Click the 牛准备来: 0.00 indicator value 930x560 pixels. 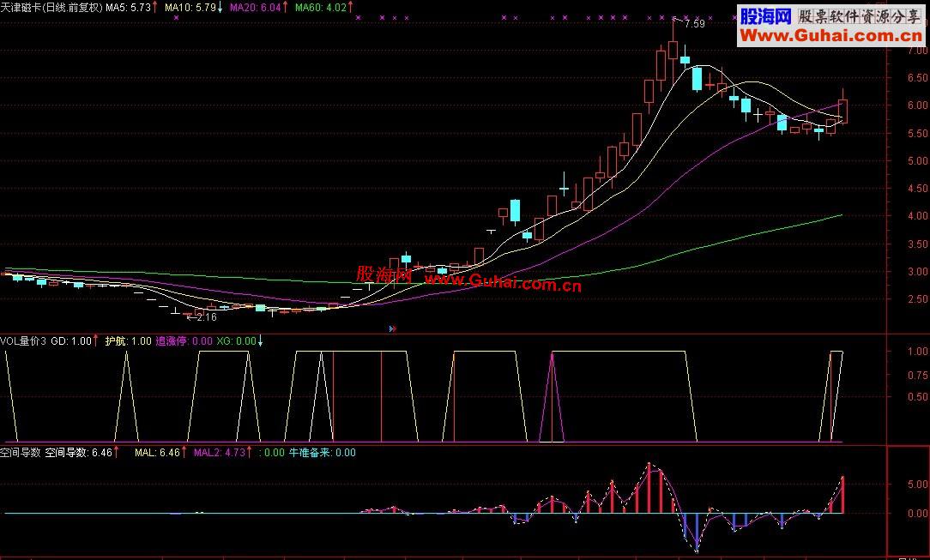coord(322,453)
